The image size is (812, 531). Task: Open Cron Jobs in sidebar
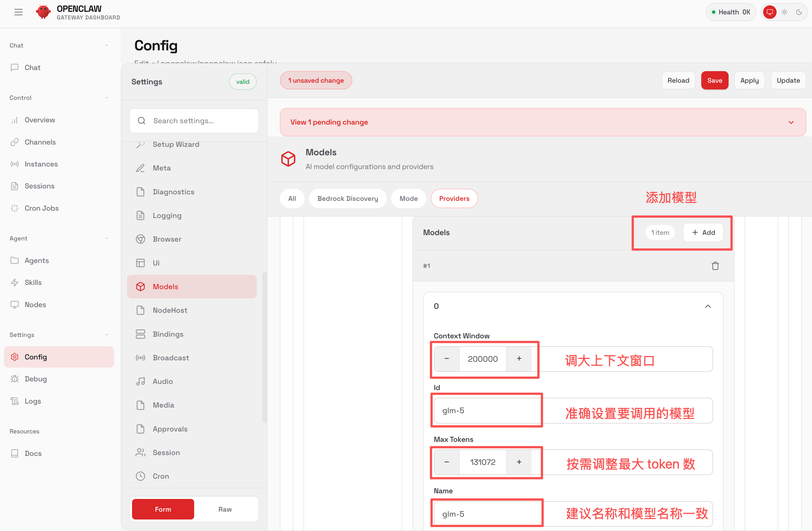(41, 208)
